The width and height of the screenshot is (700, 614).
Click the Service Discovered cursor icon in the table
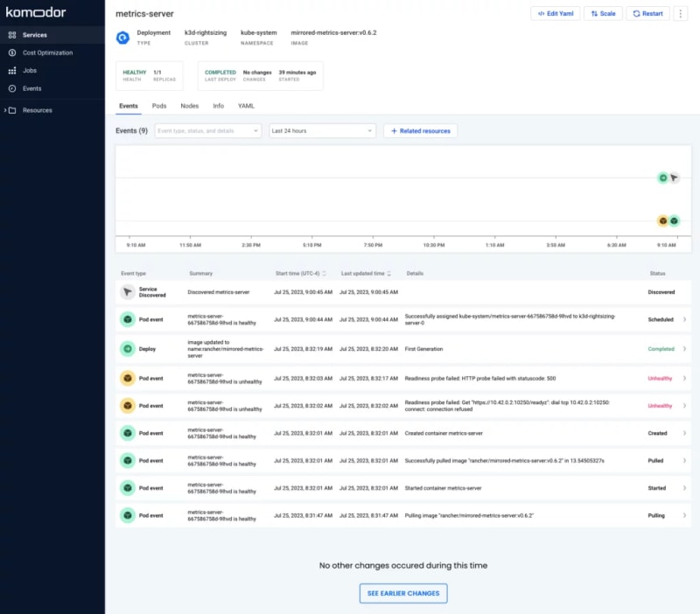tap(127, 292)
